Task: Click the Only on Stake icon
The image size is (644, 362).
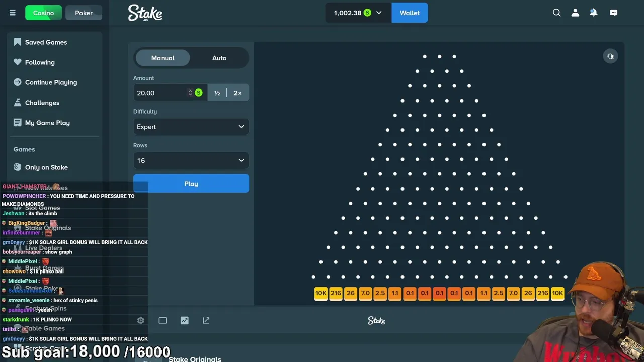Action: (18, 167)
